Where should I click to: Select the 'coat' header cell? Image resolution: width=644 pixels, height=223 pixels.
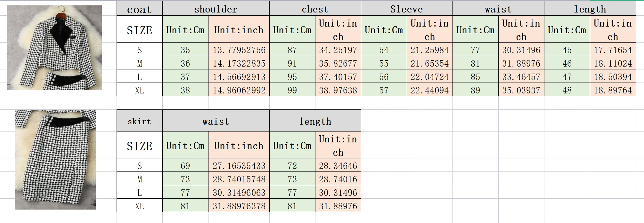[x=139, y=9]
